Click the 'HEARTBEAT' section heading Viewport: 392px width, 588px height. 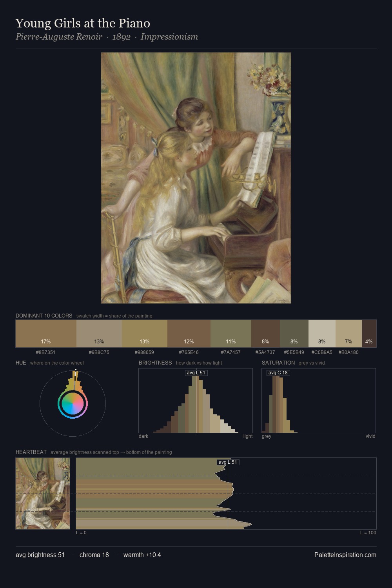click(31, 452)
